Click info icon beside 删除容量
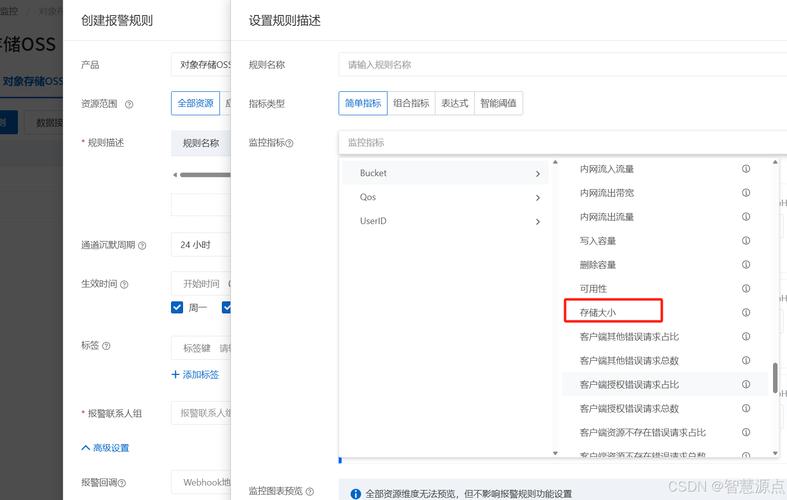The width and height of the screenshot is (787, 500). point(746,265)
